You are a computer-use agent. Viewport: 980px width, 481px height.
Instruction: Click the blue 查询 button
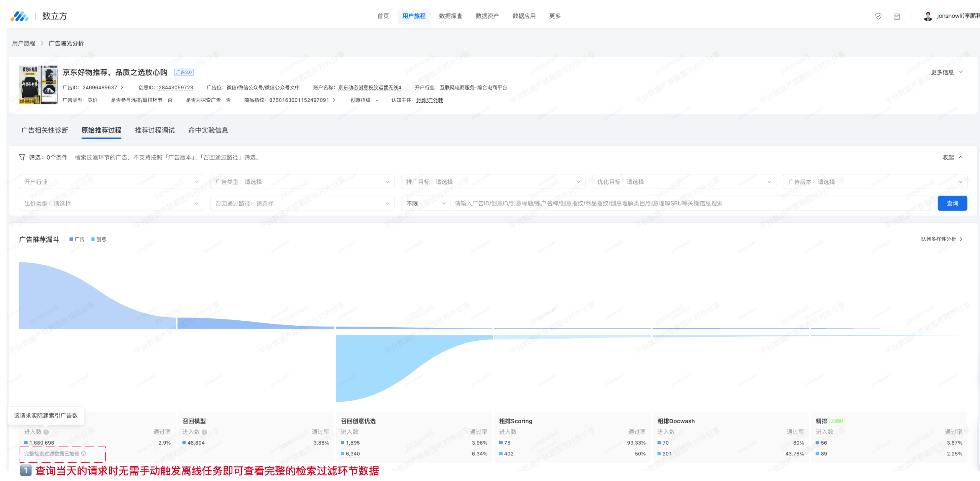952,203
